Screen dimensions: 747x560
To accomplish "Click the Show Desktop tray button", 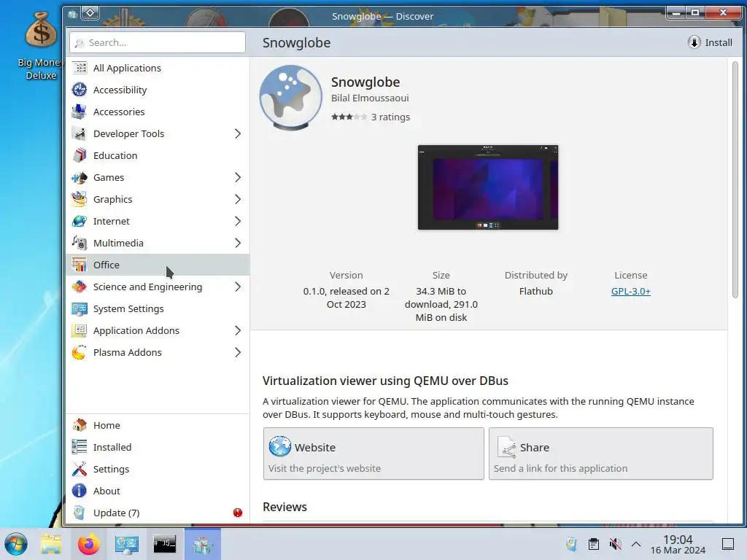I will [728, 544].
